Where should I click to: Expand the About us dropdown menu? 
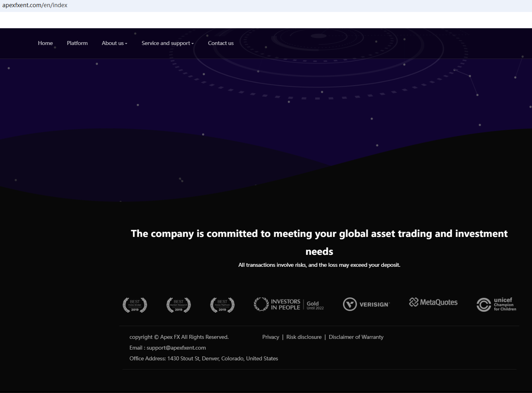click(114, 43)
